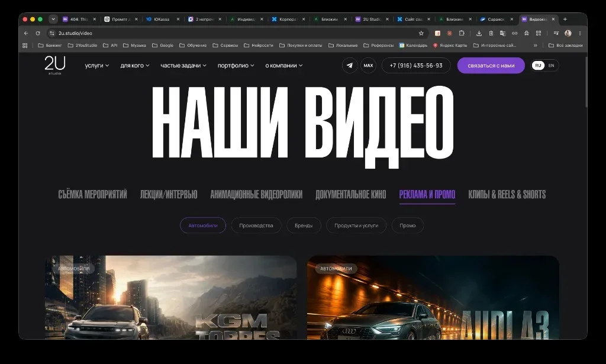The width and height of the screenshot is (606, 364).
Task: Select the Промо filter chip
Action: pyautogui.click(x=407, y=226)
